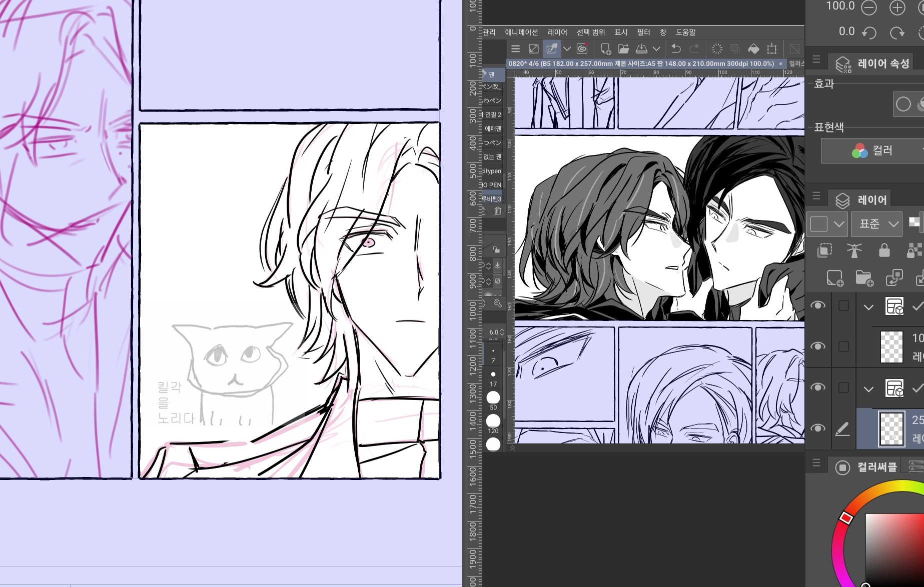This screenshot has height=587, width=924.
Task: Open the 선택 범위 menu
Action: [x=591, y=32]
